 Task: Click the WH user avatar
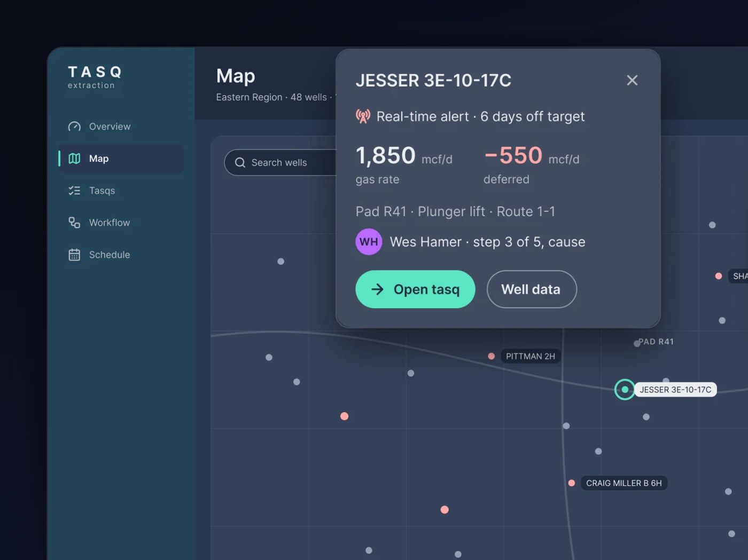coord(369,242)
